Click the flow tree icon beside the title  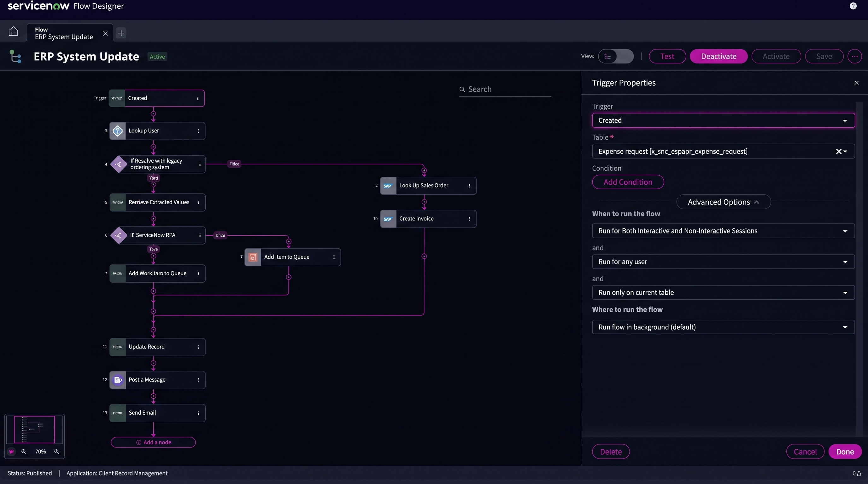[x=15, y=56]
